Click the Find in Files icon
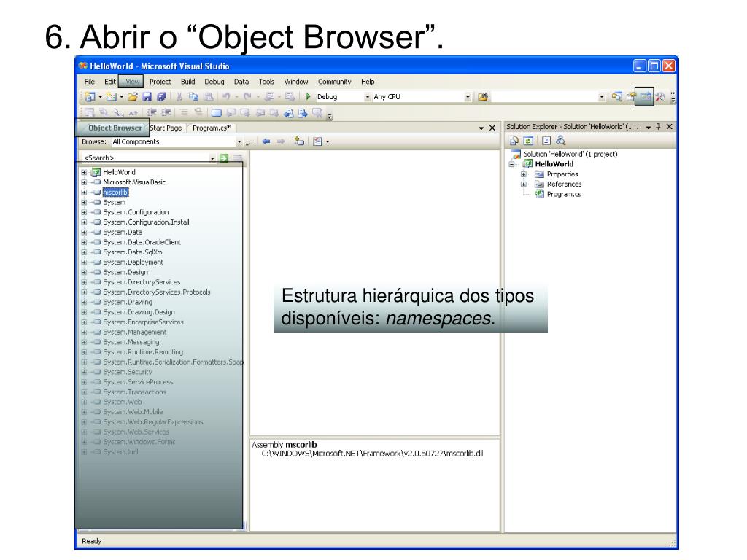This screenshot has width=747, height=560. coord(483,97)
